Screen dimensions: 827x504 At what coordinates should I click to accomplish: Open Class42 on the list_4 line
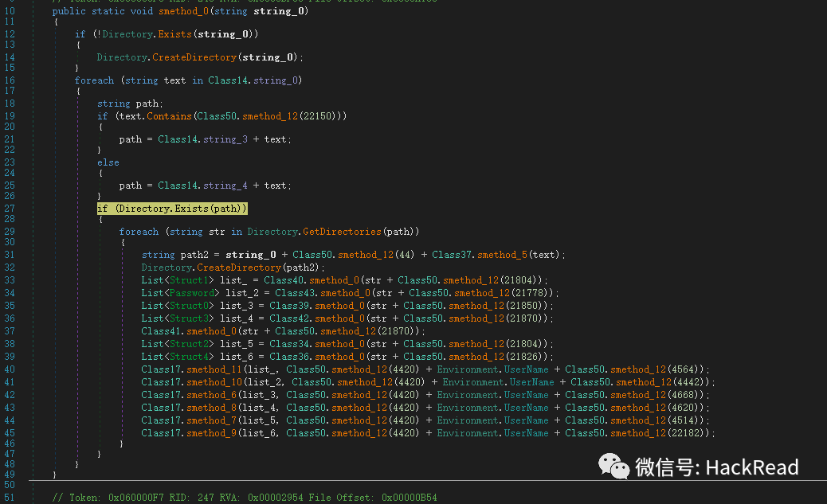coord(289,318)
